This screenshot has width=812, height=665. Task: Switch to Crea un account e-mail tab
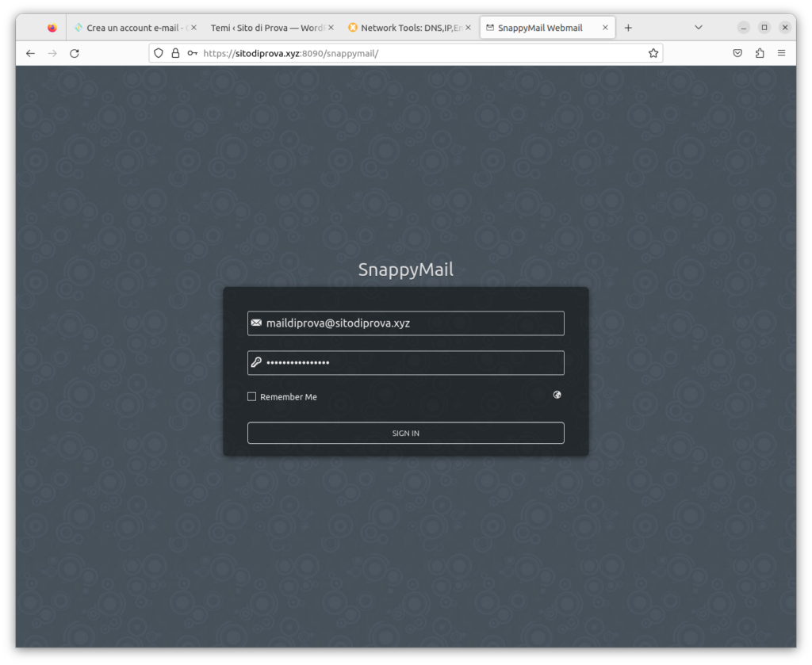[131, 28]
